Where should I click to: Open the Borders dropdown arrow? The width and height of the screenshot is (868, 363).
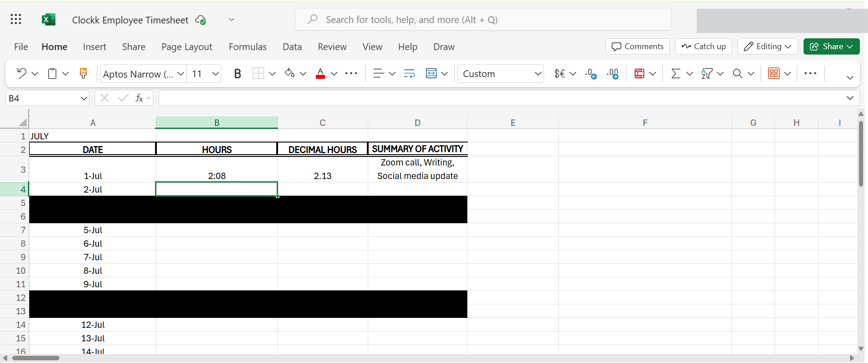(272, 74)
